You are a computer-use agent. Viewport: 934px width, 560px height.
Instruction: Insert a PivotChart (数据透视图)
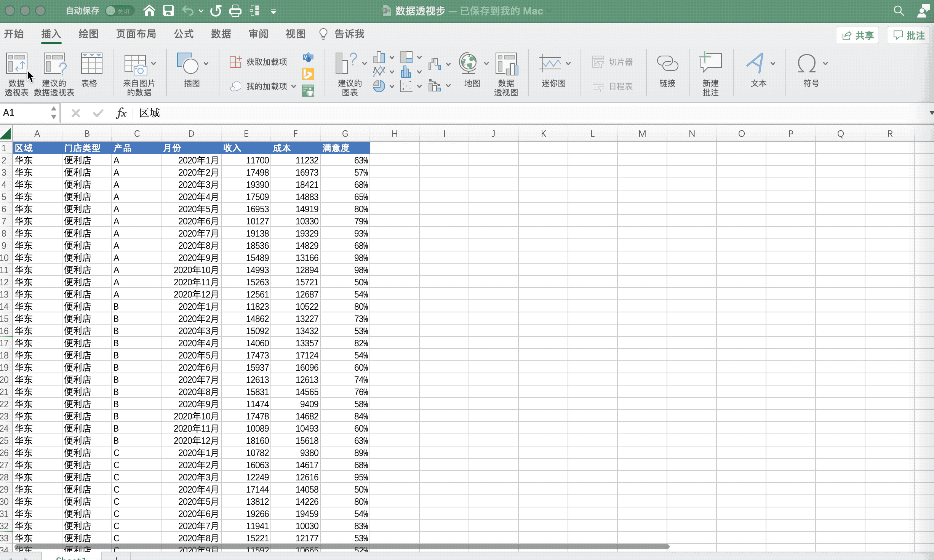[x=506, y=74]
